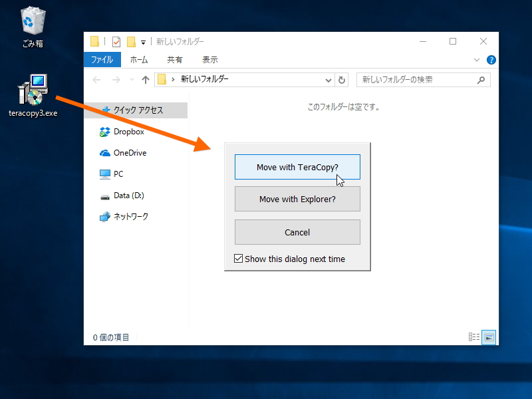Screen dimensions: 532x399
Task: Select PC in navigation pane
Action: (x=118, y=174)
